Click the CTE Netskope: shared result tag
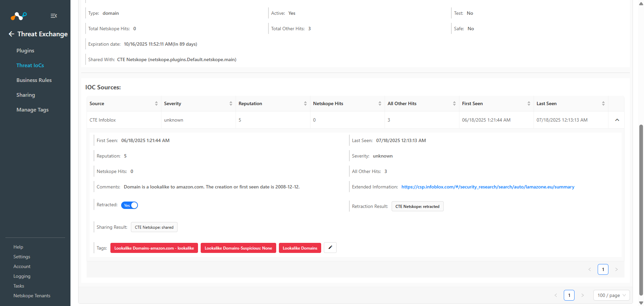 pyautogui.click(x=154, y=227)
